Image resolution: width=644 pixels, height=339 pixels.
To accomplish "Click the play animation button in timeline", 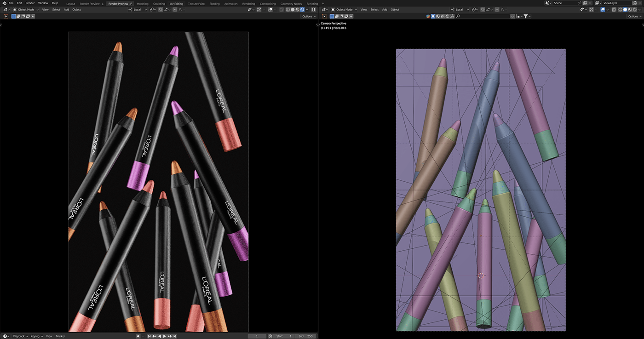I will click(165, 336).
